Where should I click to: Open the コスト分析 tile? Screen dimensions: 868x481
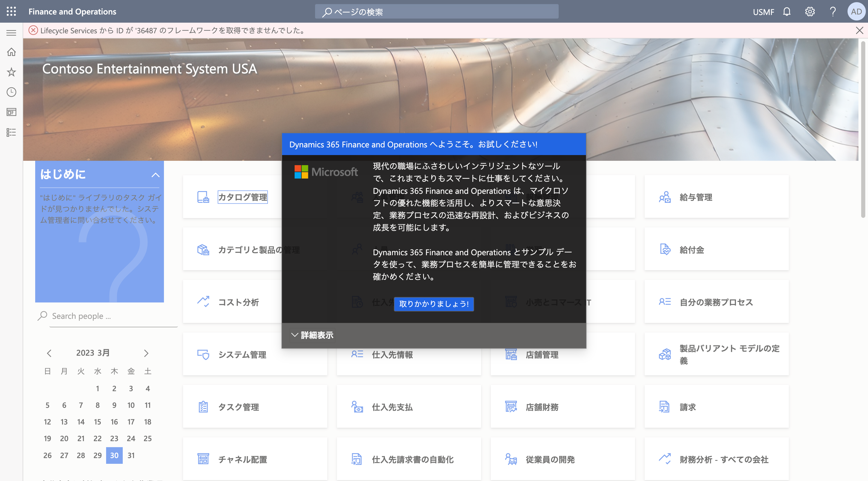click(255, 302)
